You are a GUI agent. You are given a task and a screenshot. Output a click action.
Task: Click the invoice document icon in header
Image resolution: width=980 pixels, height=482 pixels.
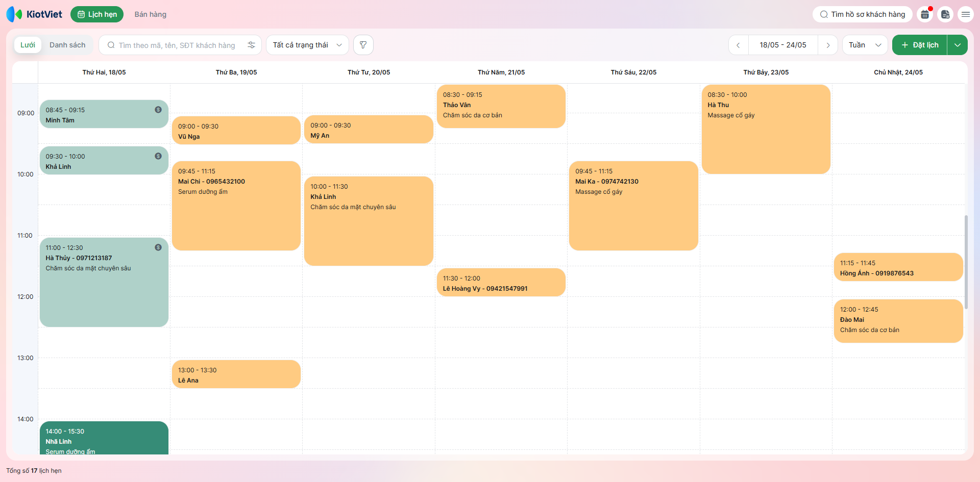click(x=945, y=14)
